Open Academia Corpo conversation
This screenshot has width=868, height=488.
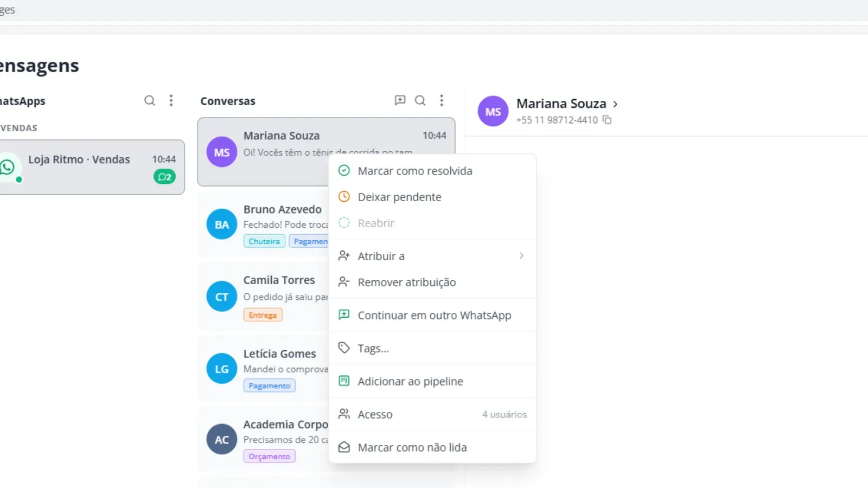[263, 439]
